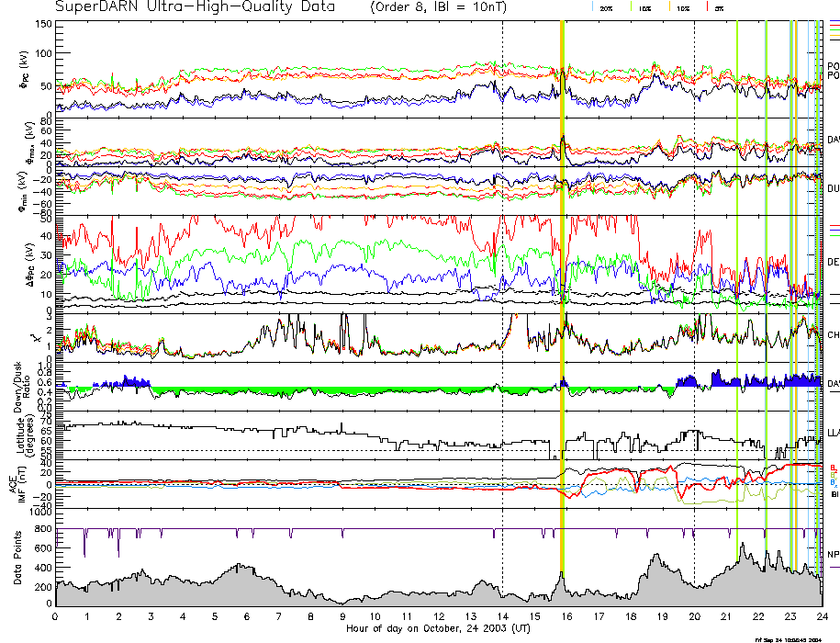This screenshot has height=643, width=840.
Task: Click hour tick label '15' on the time axis
Action: pyautogui.click(x=534, y=616)
